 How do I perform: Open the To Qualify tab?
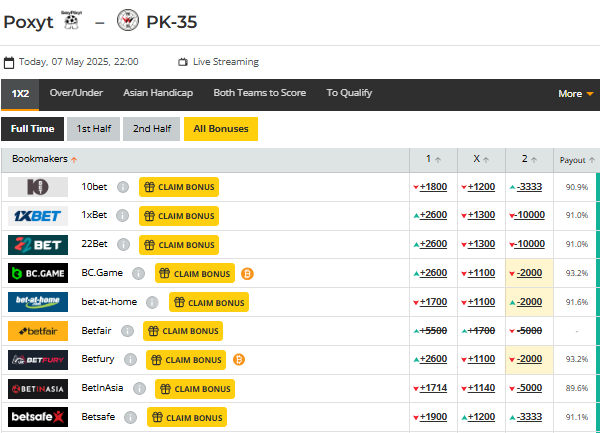(349, 93)
